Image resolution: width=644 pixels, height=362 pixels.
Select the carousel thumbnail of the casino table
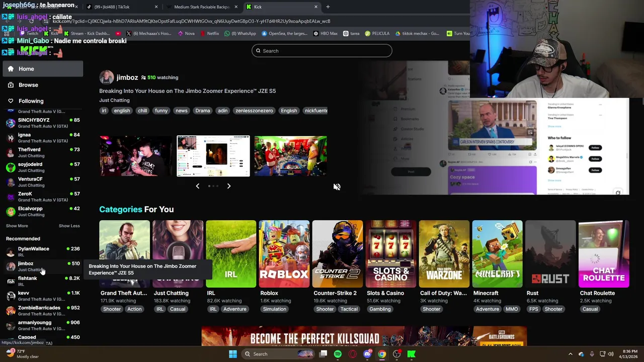(x=290, y=156)
